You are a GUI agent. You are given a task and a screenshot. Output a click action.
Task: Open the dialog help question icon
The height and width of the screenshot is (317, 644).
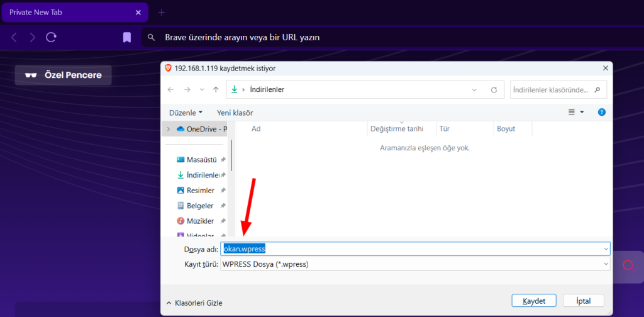click(x=601, y=112)
